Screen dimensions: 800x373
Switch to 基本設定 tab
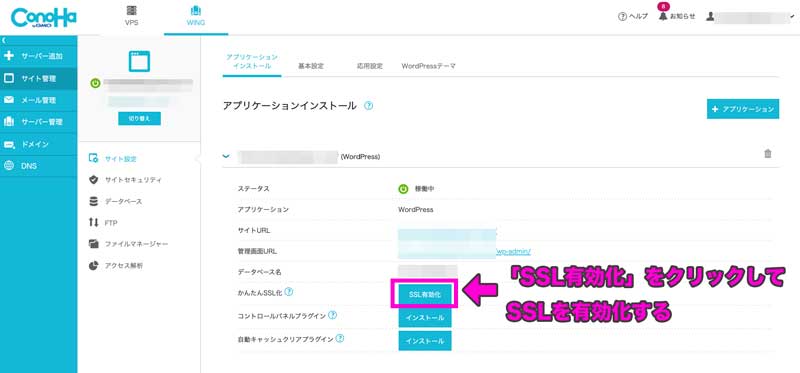point(311,66)
